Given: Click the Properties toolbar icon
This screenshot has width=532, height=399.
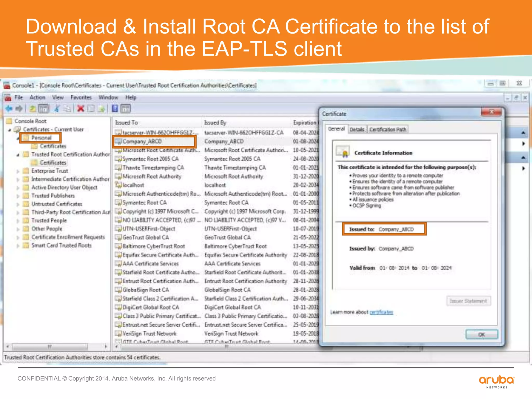Looking at the screenshot, I should coord(91,109).
